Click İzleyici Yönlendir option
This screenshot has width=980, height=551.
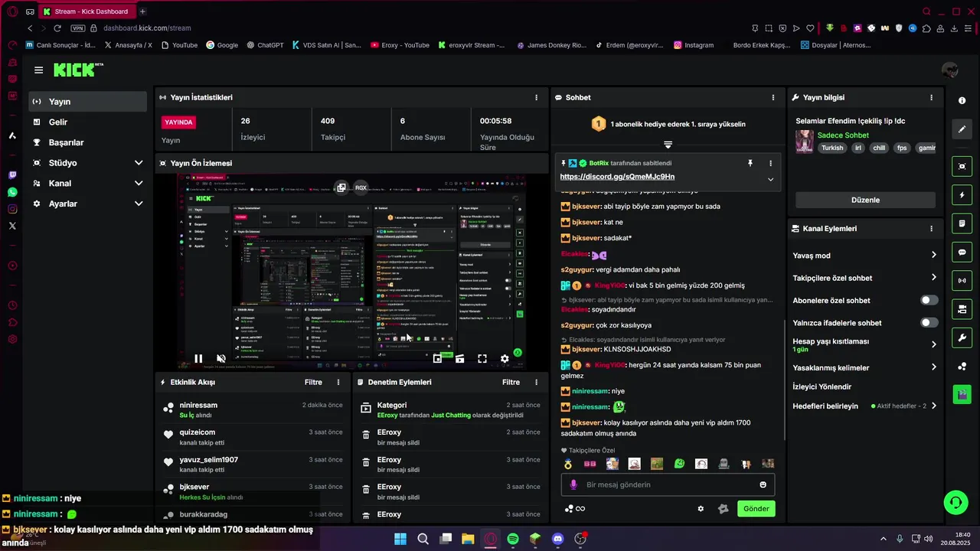click(822, 386)
